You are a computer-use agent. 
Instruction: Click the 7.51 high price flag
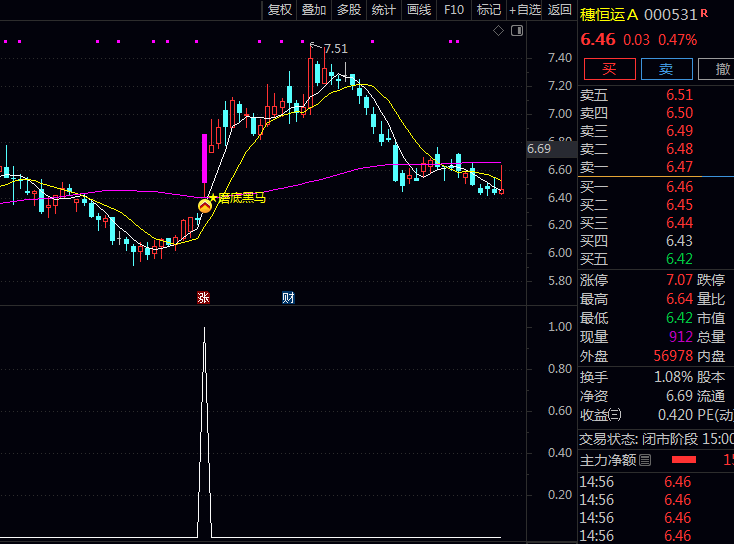336,48
